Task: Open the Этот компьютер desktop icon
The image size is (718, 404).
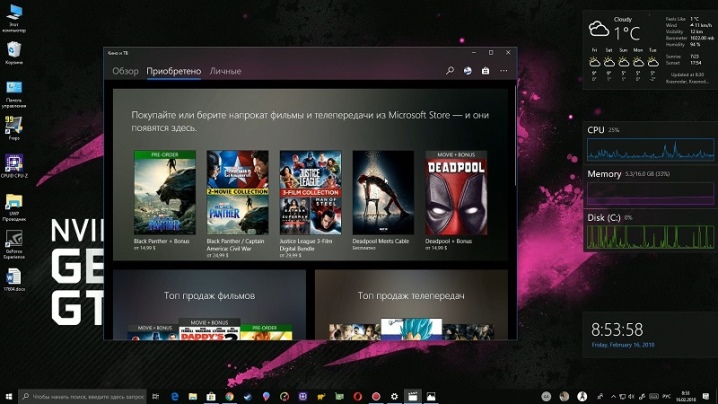Action: [14, 18]
